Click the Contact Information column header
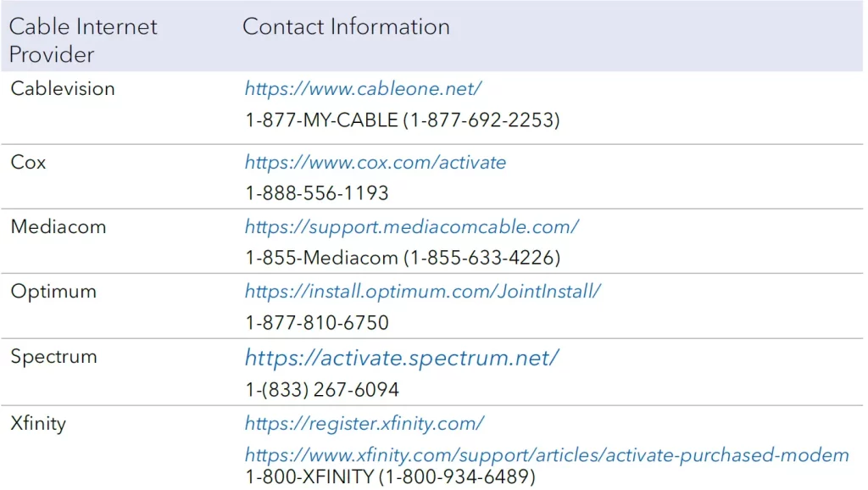Screen dimensions: 868x490 pos(346,26)
